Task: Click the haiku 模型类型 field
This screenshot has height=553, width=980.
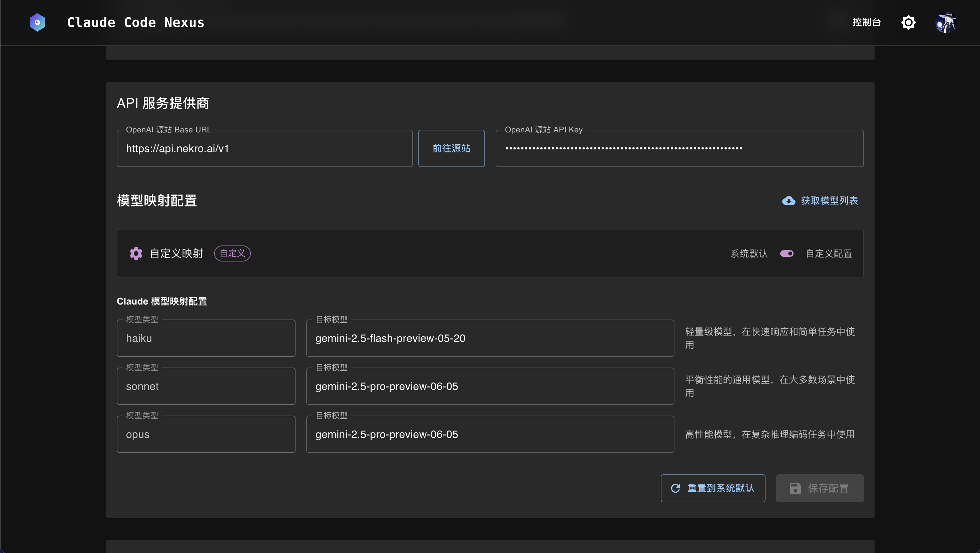Action: pyautogui.click(x=206, y=338)
